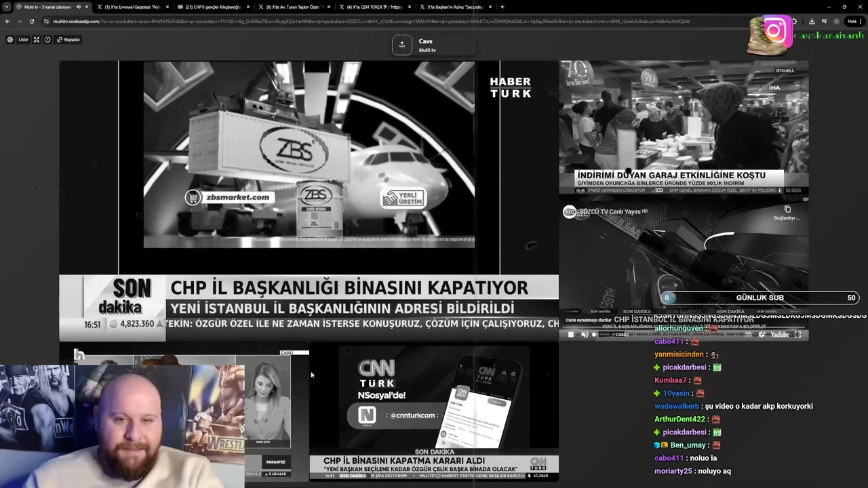Image resolution: width=868 pixels, height=488 pixels.
Task: Mute the Multi tv tab audio icon
Action: 79,7
